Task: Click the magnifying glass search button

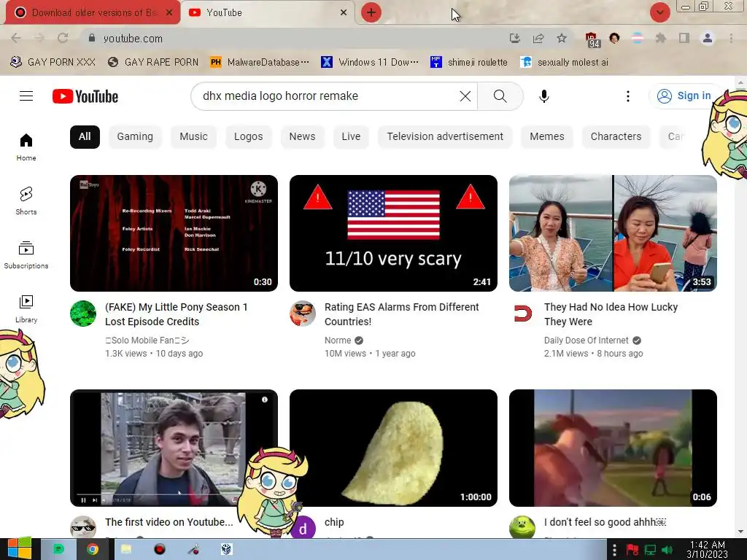Action: pyautogui.click(x=500, y=96)
